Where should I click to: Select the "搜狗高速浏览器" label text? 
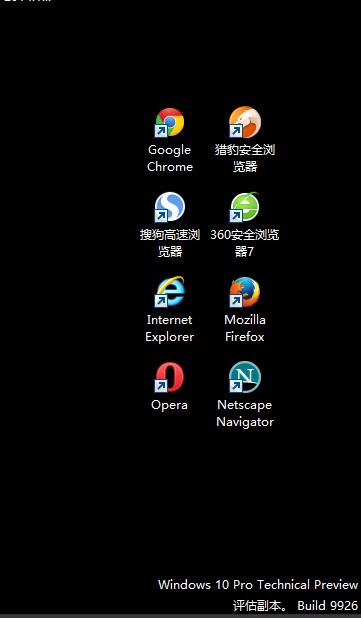click(170, 243)
